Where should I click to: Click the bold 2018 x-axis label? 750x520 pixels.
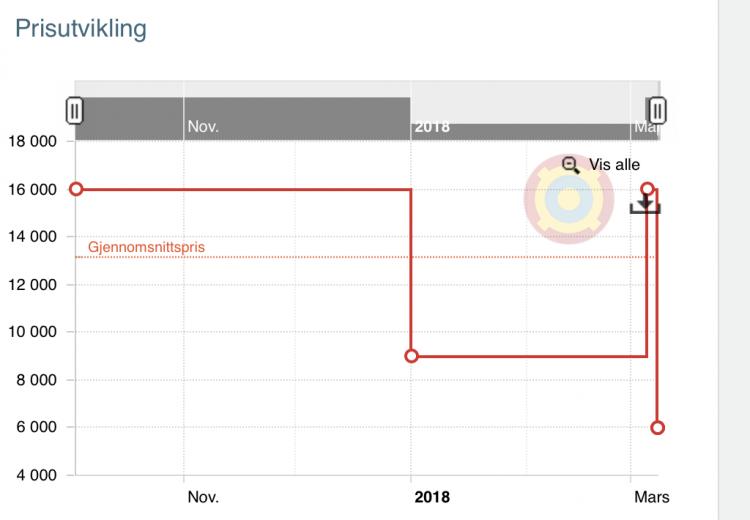(x=432, y=497)
